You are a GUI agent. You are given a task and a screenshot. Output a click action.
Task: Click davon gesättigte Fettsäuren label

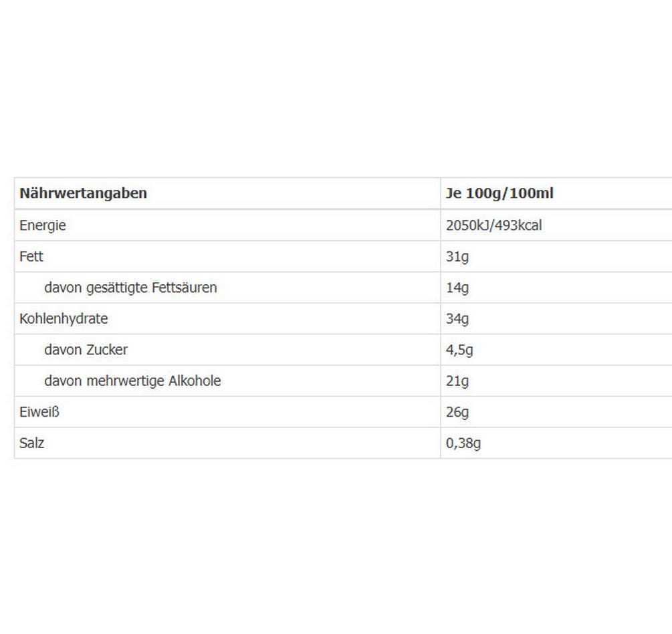point(130,288)
